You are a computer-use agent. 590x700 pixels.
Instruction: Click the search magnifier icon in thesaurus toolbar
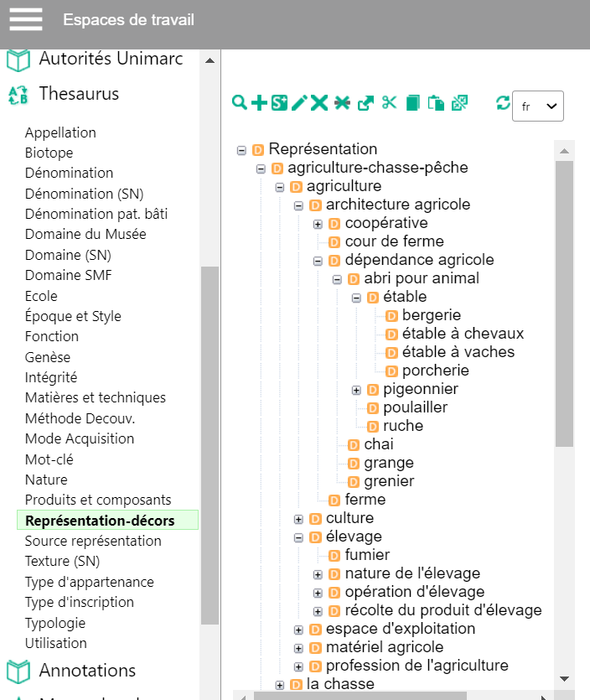240,102
